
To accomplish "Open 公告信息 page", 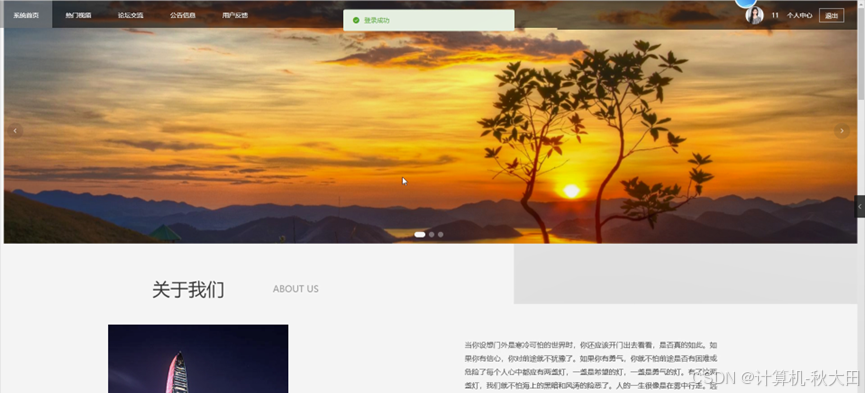I will click(x=183, y=15).
